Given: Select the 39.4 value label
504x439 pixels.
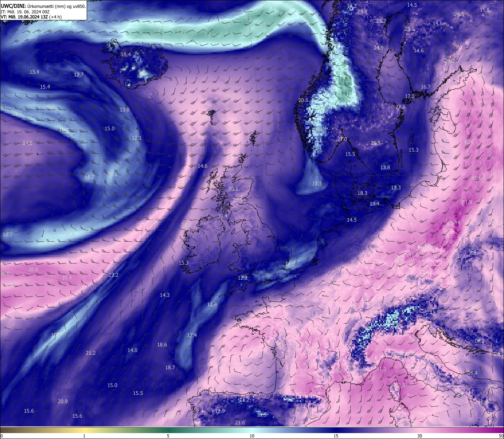Looking at the screenshot, I should click(67, 278).
